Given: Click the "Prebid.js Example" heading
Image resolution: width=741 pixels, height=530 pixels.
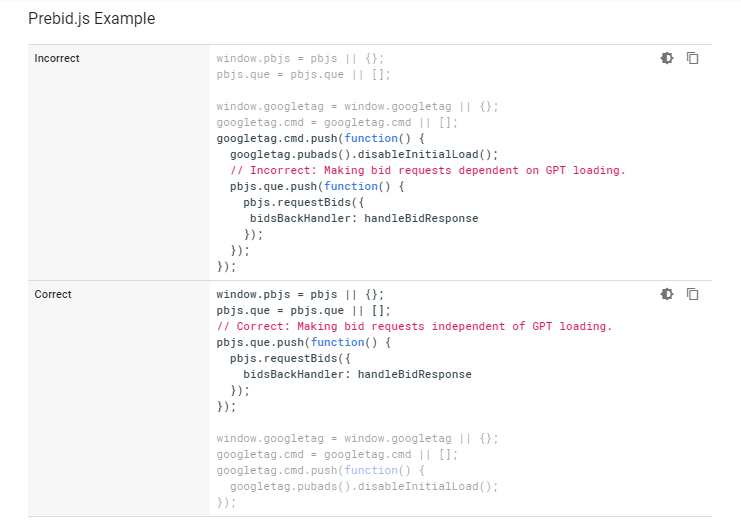Looking at the screenshot, I should pyautogui.click(x=91, y=18).
